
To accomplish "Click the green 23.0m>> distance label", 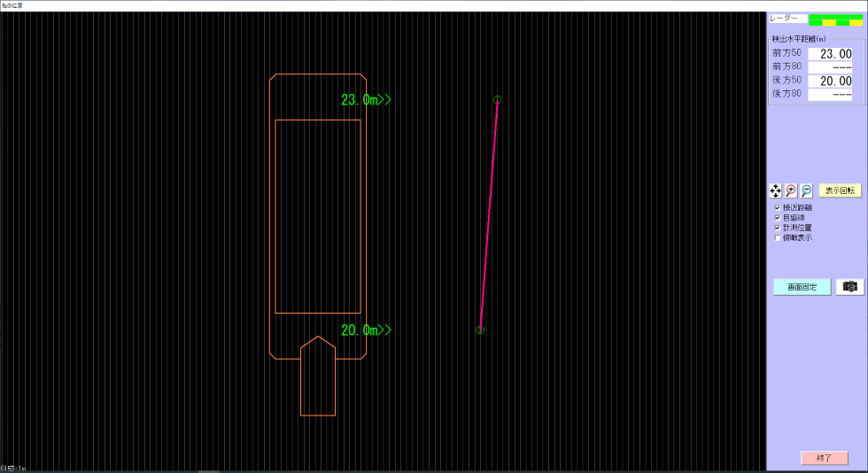I will pos(366,100).
